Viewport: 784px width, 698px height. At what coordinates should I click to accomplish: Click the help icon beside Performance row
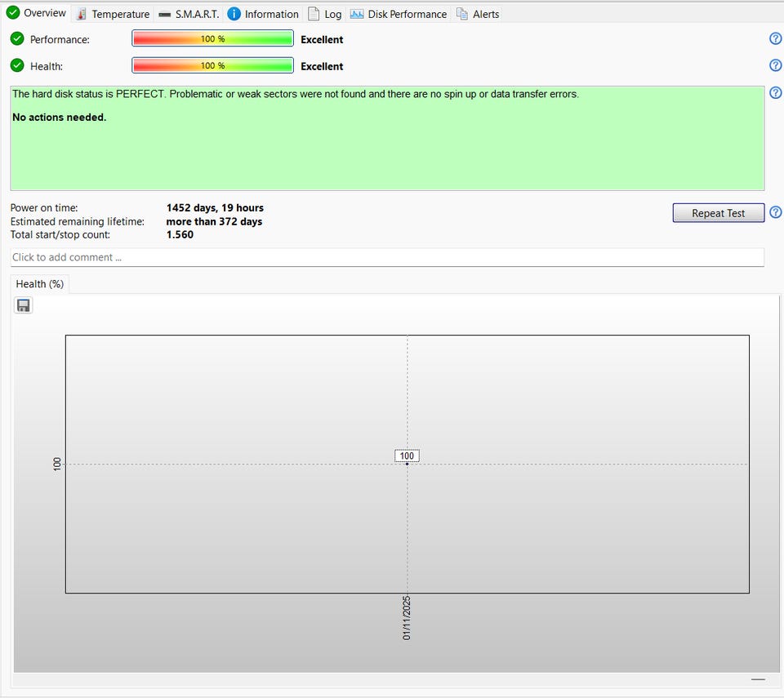(775, 39)
